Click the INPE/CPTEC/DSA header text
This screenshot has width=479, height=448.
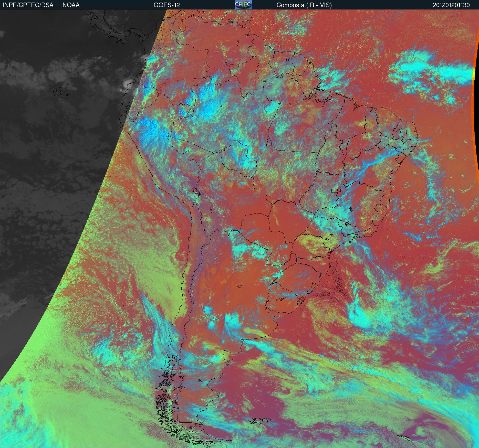click(28, 5)
